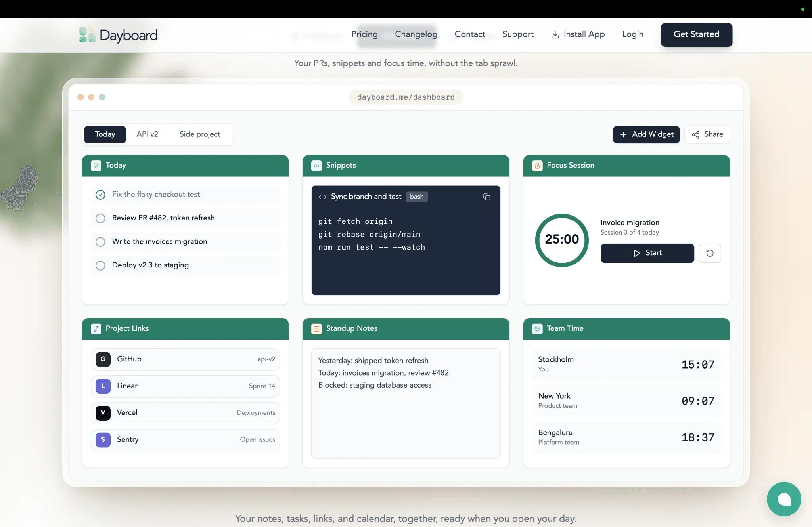The image size is (812, 527).
Task: Go to Pricing in navigation
Action: pos(364,34)
